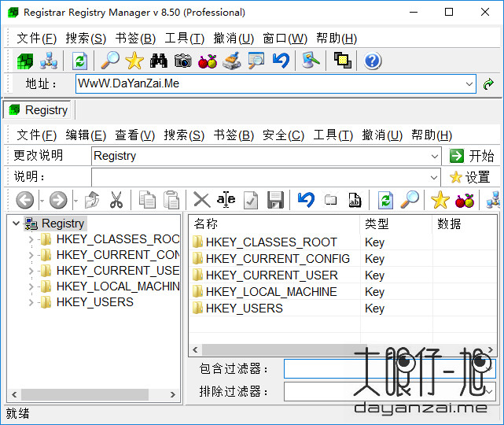Open the 查看(V) menu

(x=135, y=135)
